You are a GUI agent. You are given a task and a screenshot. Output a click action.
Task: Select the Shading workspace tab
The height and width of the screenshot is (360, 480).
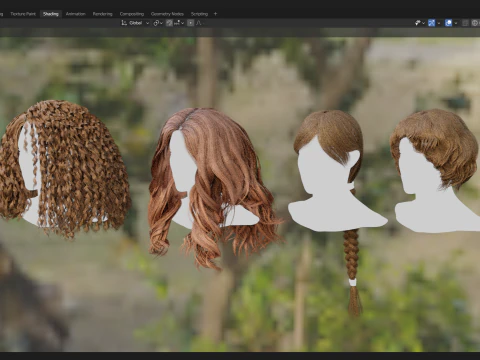(x=51, y=14)
